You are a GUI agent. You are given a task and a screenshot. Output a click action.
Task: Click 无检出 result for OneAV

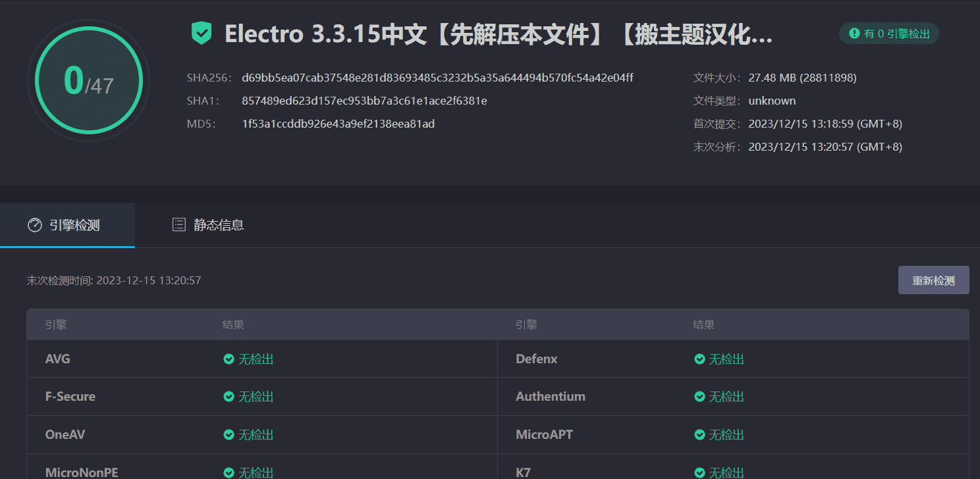pos(256,435)
